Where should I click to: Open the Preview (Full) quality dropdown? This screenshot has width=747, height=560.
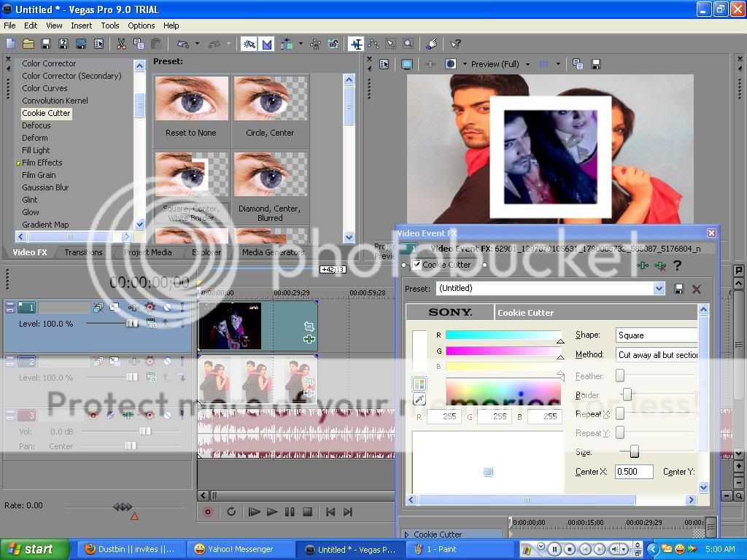click(527, 64)
